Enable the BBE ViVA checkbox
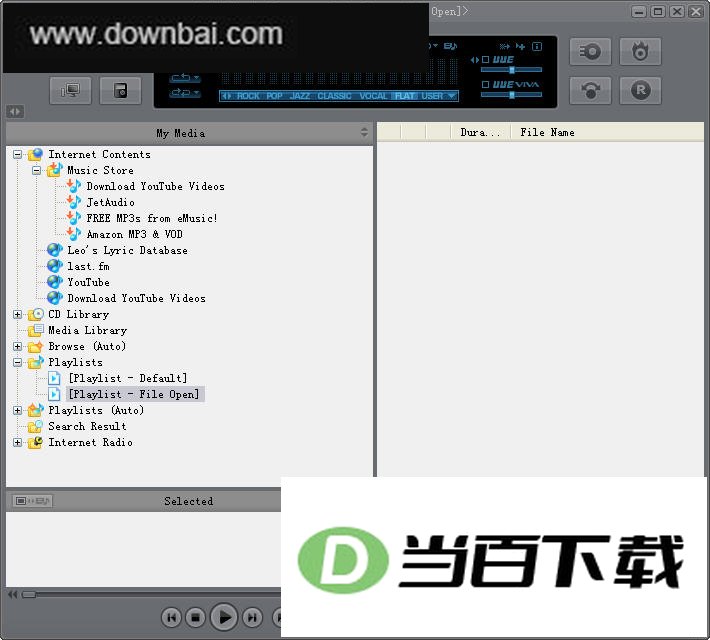The height and width of the screenshot is (640, 710). tap(485, 85)
